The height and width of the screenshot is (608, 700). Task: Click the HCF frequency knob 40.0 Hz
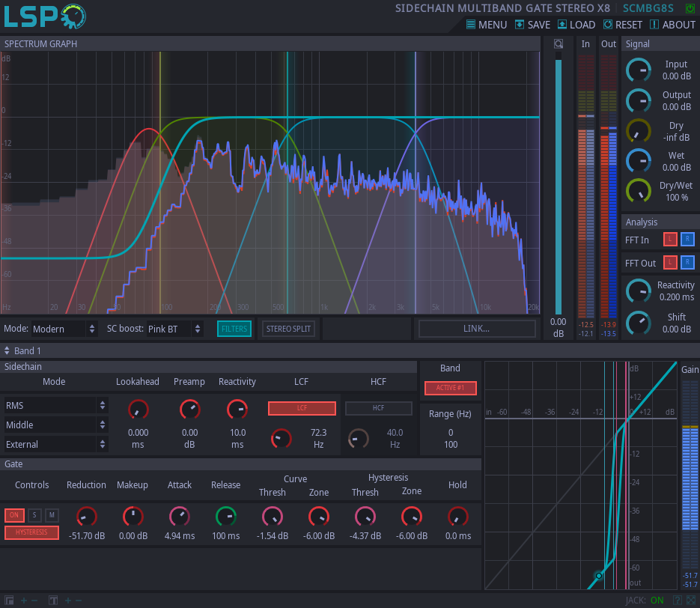click(x=358, y=439)
